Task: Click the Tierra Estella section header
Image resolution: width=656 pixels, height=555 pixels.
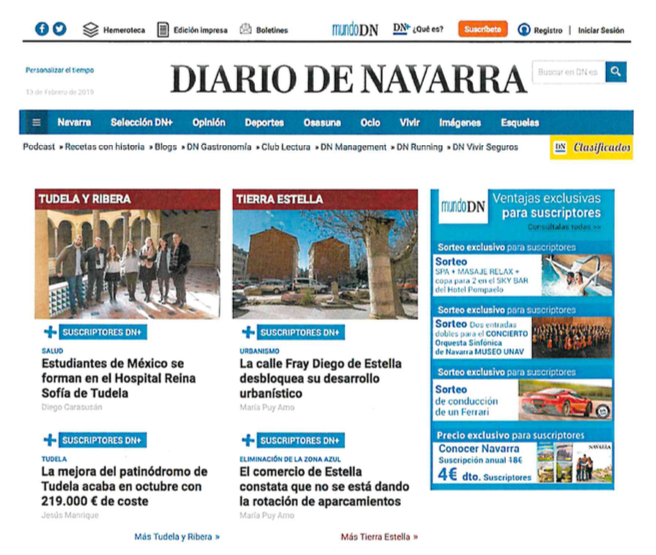Action: [x=325, y=199]
